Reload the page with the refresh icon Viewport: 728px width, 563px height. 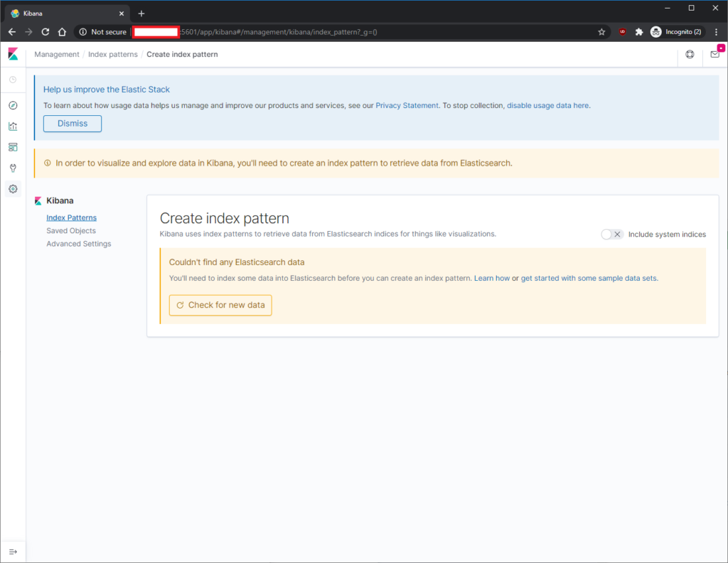point(45,32)
